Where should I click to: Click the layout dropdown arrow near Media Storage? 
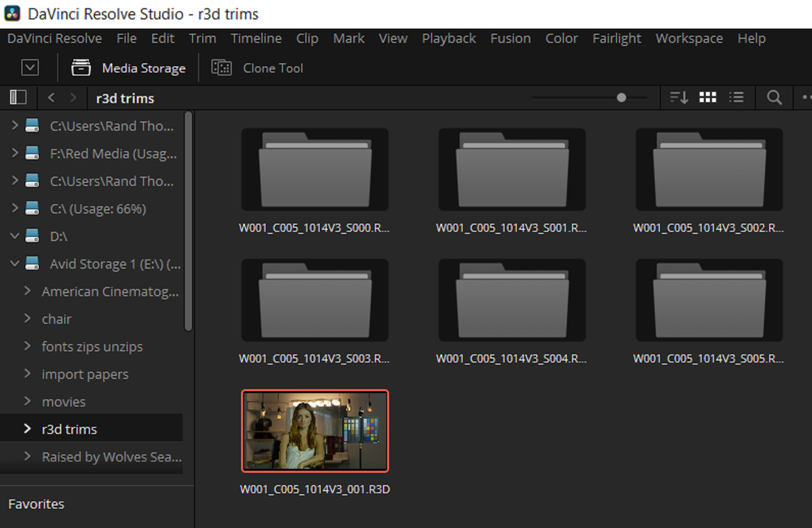tap(30, 67)
